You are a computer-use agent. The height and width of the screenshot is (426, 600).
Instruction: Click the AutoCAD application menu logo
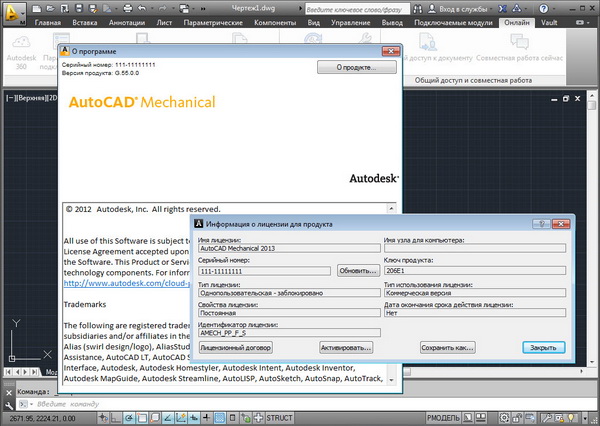[x=13, y=13]
